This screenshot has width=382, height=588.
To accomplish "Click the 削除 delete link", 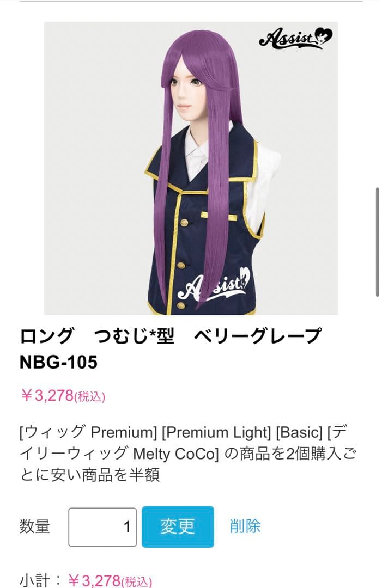I will 245,526.
